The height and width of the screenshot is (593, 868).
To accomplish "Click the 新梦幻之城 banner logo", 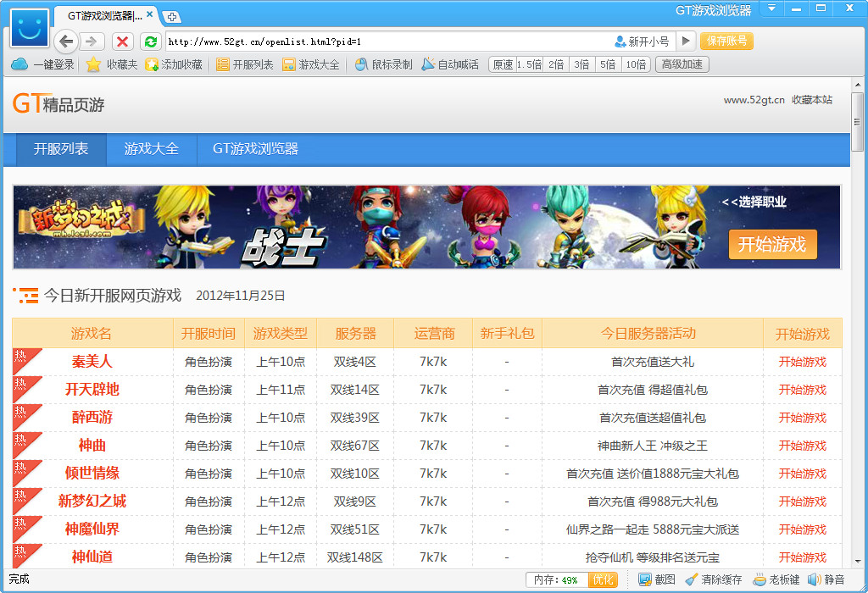I will tap(81, 219).
